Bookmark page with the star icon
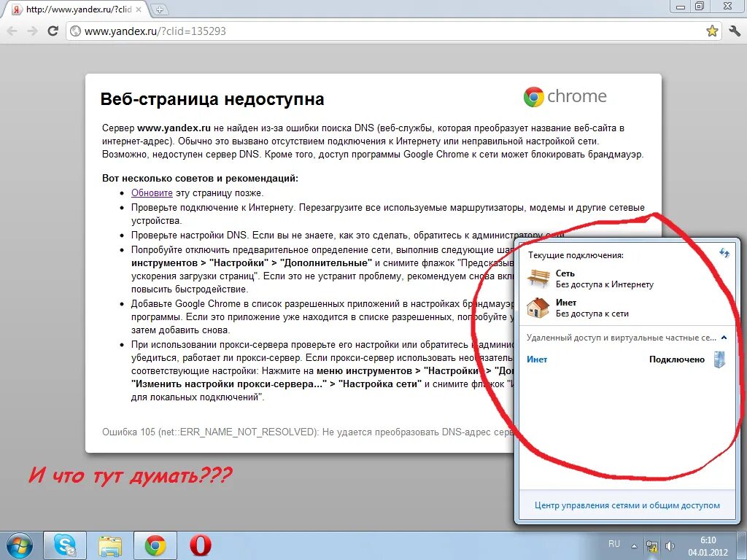The width and height of the screenshot is (747, 560). (x=712, y=31)
